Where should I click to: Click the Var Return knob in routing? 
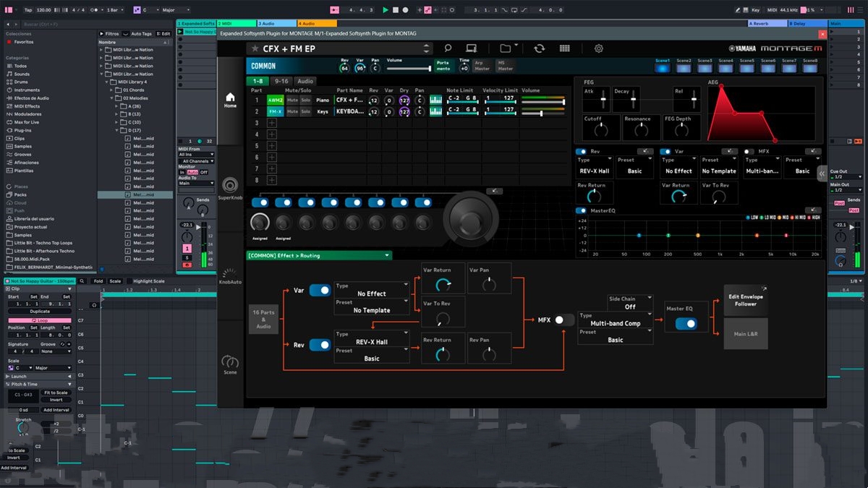pos(442,285)
